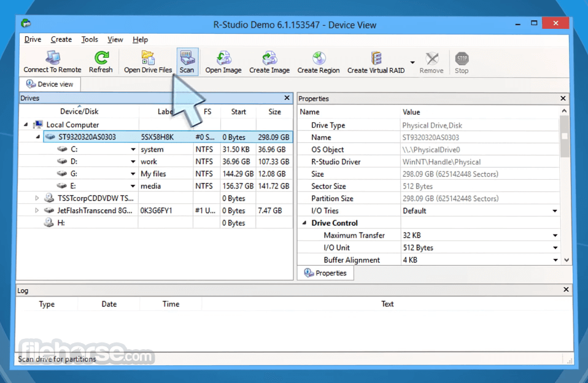
Task: Close the Drives panel
Action: (x=287, y=98)
